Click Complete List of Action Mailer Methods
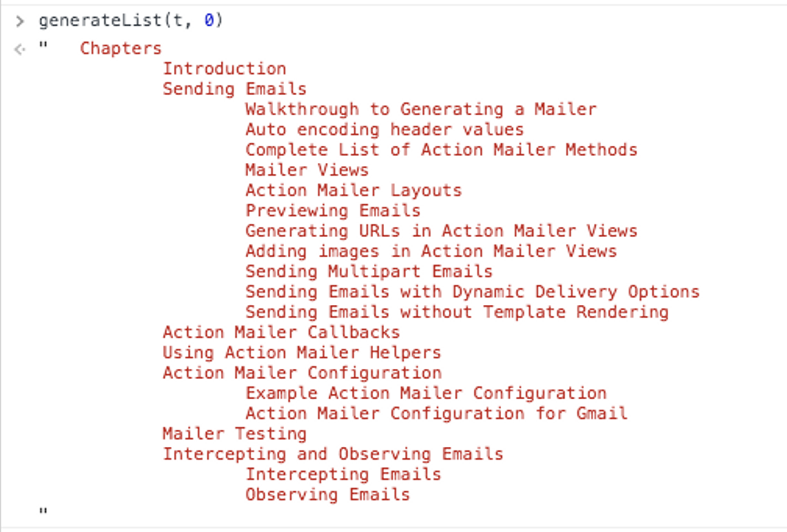The width and height of the screenshot is (787, 532). (441, 150)
